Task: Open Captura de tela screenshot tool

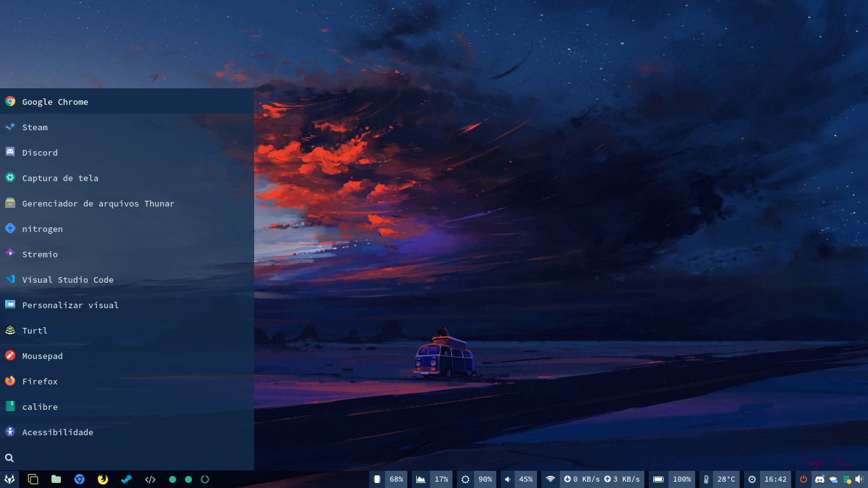Action: click(x=60, y=178)
